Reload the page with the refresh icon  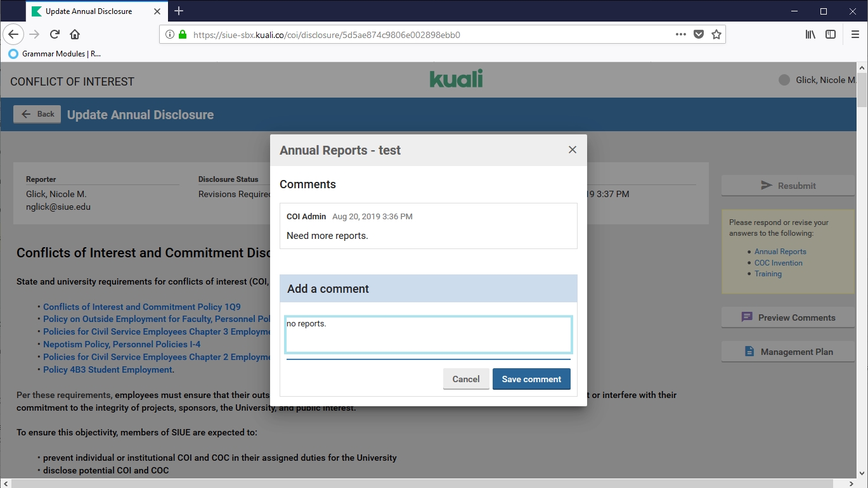click(x=55, y=34)
